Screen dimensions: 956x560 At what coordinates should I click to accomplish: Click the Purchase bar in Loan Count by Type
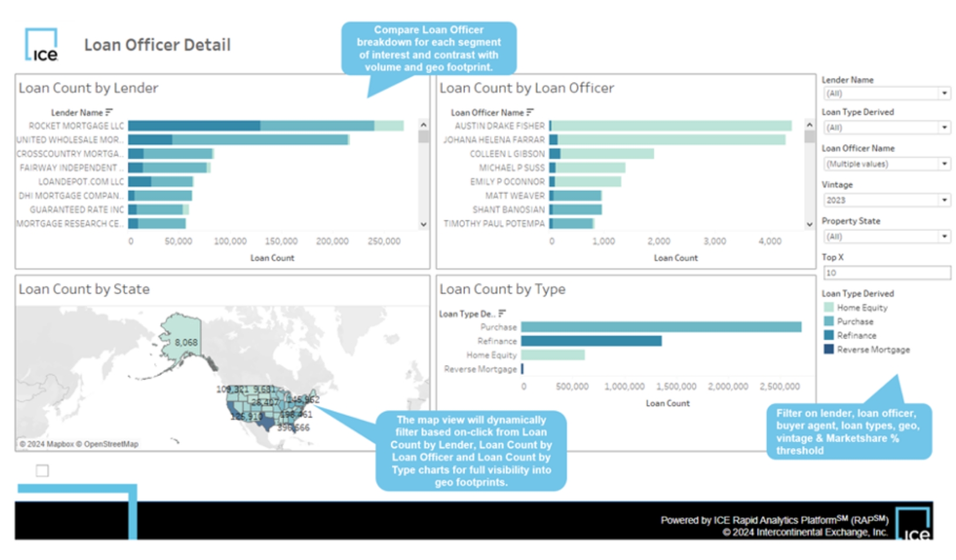point(661,327)
